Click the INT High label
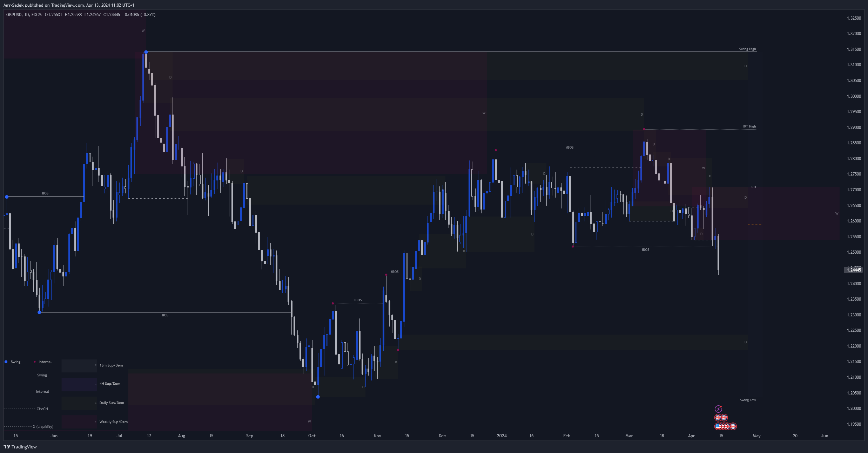 [x=749, y=126]
